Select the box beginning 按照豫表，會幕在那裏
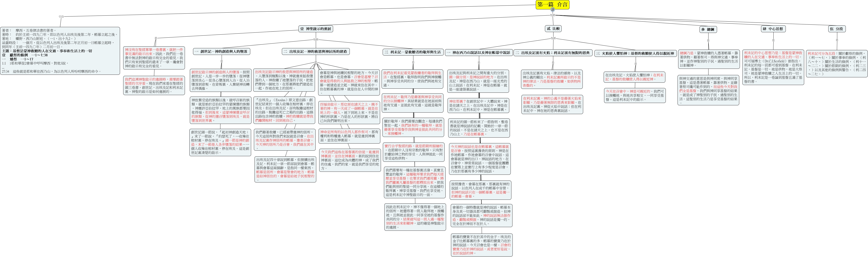Image resolution: width=868 pixels, height=257 pixels. [481, 190]
